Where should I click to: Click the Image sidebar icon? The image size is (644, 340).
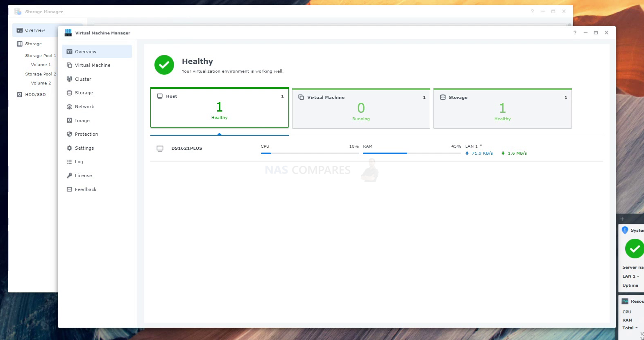[69, 121]
